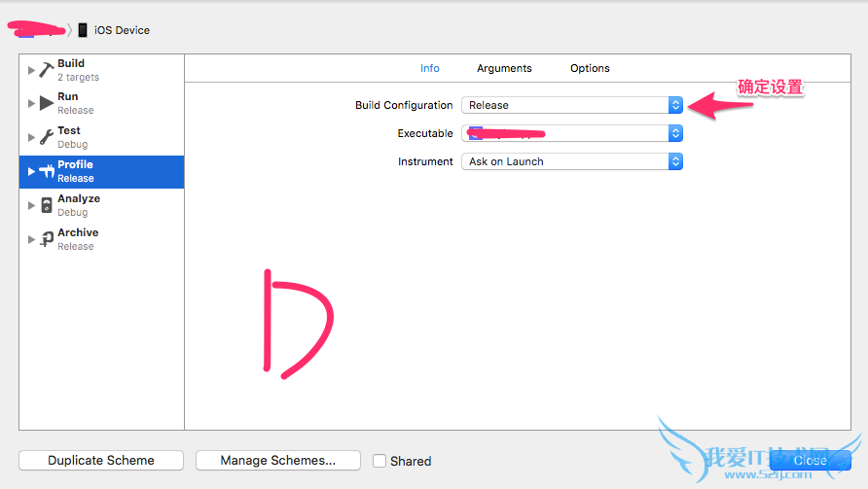Viewport: 868px width, 489px height.
Task: Select the Archive Release row
Action: (102, 239)
